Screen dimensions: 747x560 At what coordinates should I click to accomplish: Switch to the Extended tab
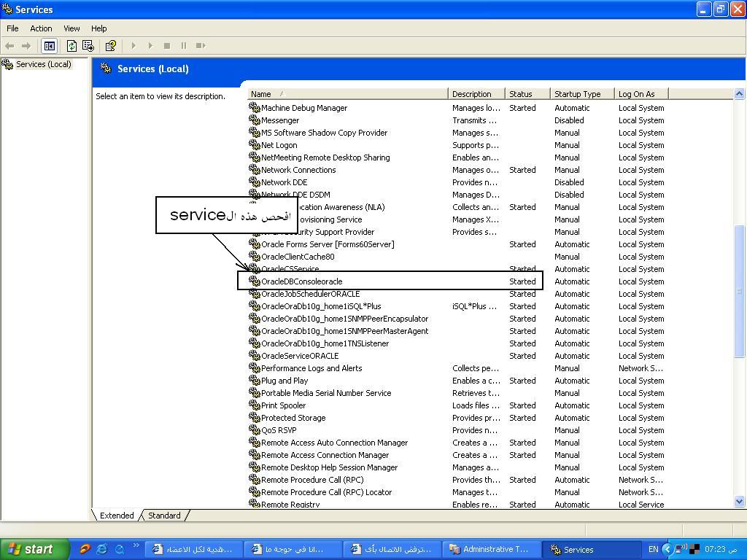tap(117, 516)
